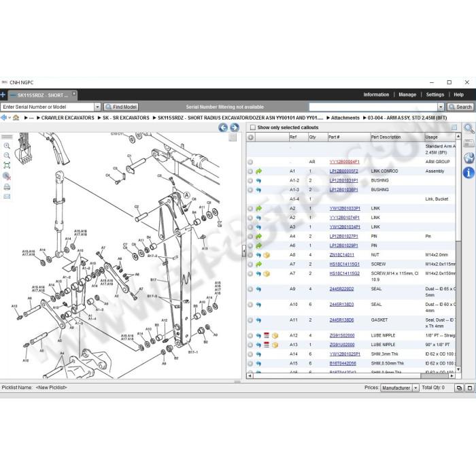
Task: Open the card panel icon in the right sidebar
Action: pyautogui.click(x=469, y=143)
